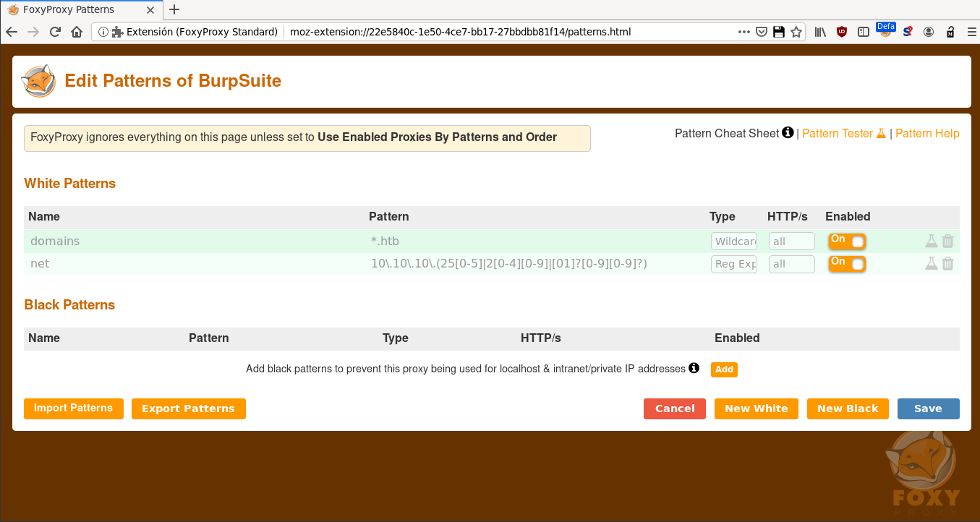Image resolution: width=980 pixels, height=522 pixels.
Task: Edit the name field 'domains'
Action: point(195,241)
